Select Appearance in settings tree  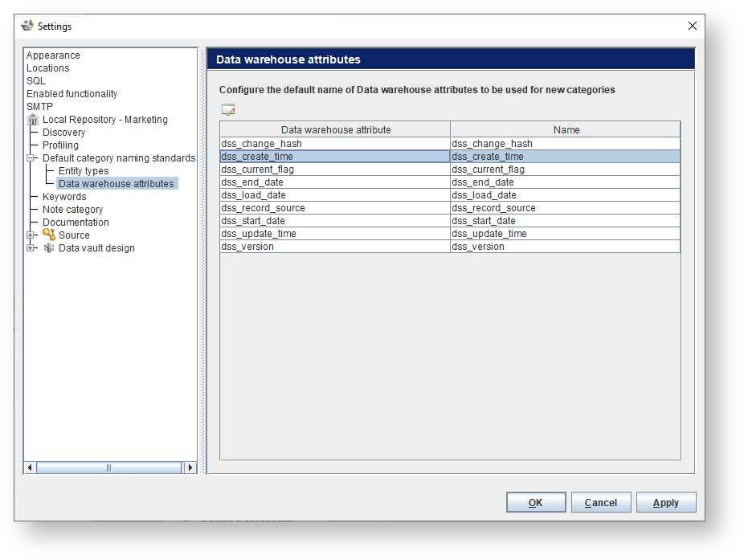coord(53,55)
